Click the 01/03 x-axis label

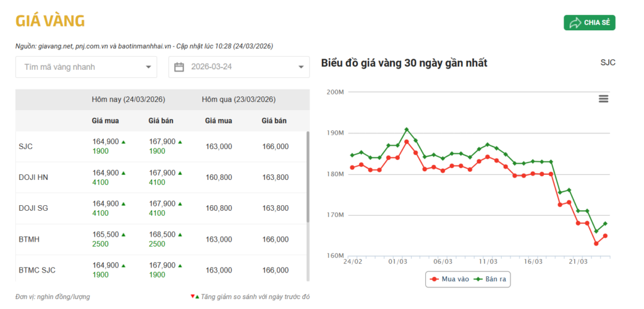[397, 261]
